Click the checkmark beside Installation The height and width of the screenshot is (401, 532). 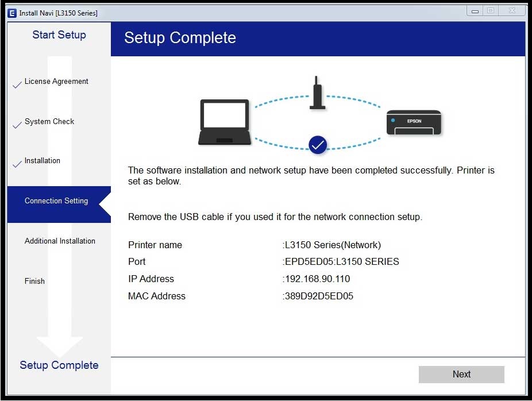click(17, 164)
